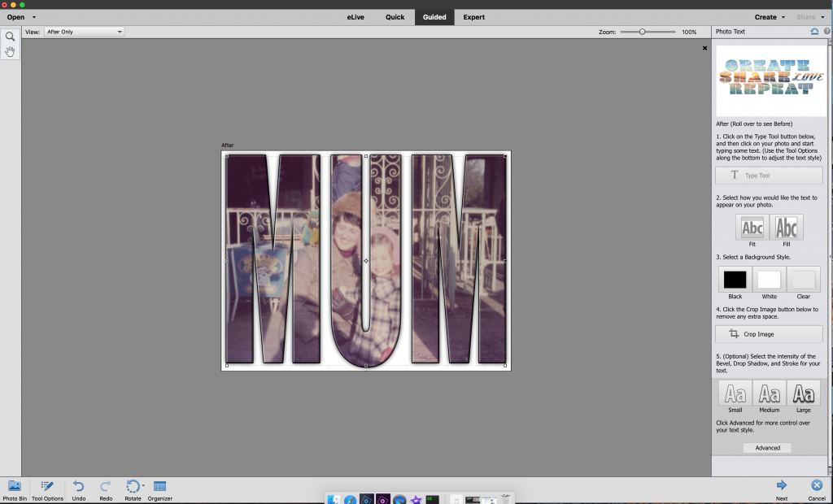Click the 100% zoom value field
The height and width of the screenshot is (504, 833).
tap(689, 32)
